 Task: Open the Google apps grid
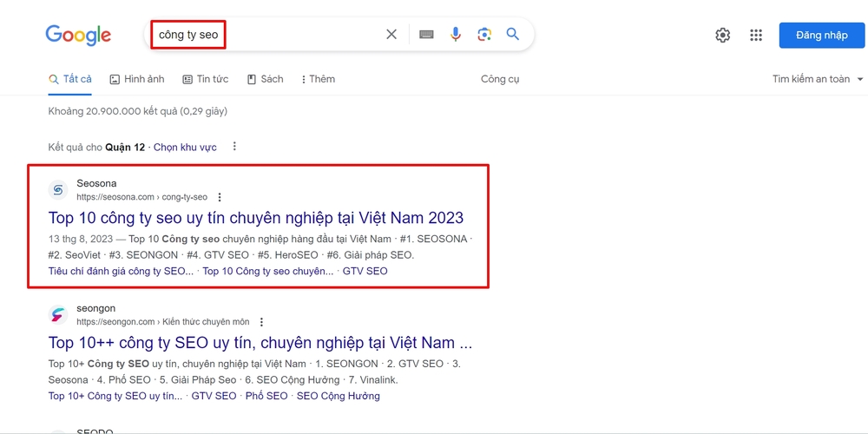point(756,35)
